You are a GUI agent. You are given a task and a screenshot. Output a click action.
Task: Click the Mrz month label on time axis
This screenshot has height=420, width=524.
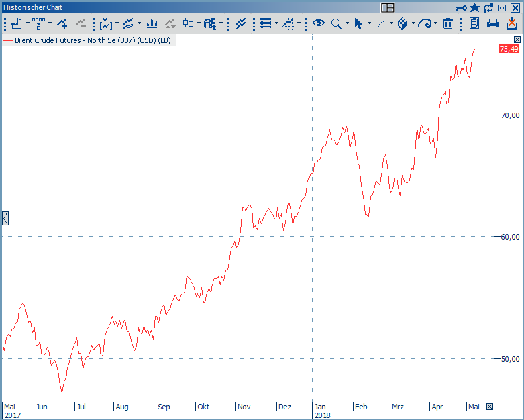398,407
